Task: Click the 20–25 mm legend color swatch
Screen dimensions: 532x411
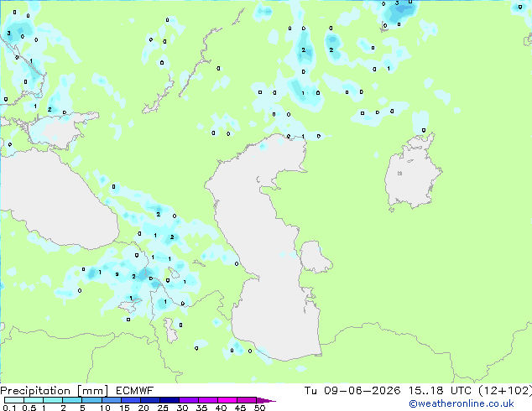Action: 149,400
